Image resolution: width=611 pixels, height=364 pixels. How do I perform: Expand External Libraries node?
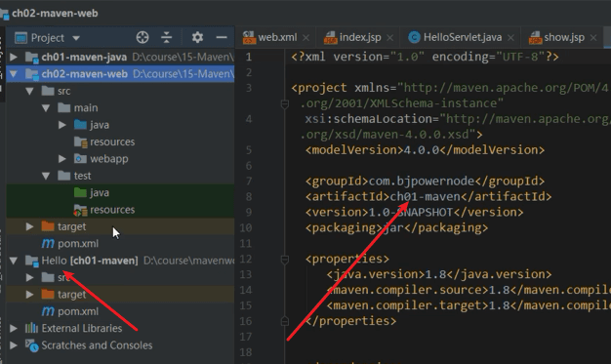coord(14,328)
